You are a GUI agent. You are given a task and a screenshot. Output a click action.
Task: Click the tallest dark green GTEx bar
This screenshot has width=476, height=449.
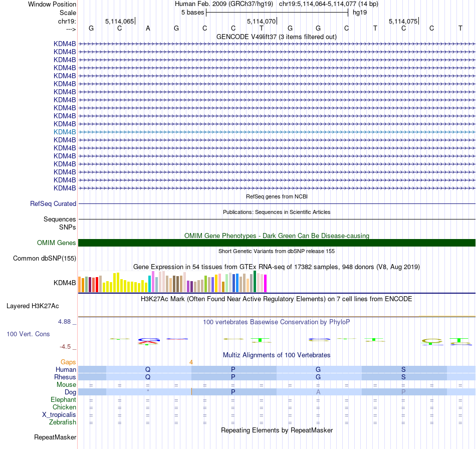(x=255, y=282)
